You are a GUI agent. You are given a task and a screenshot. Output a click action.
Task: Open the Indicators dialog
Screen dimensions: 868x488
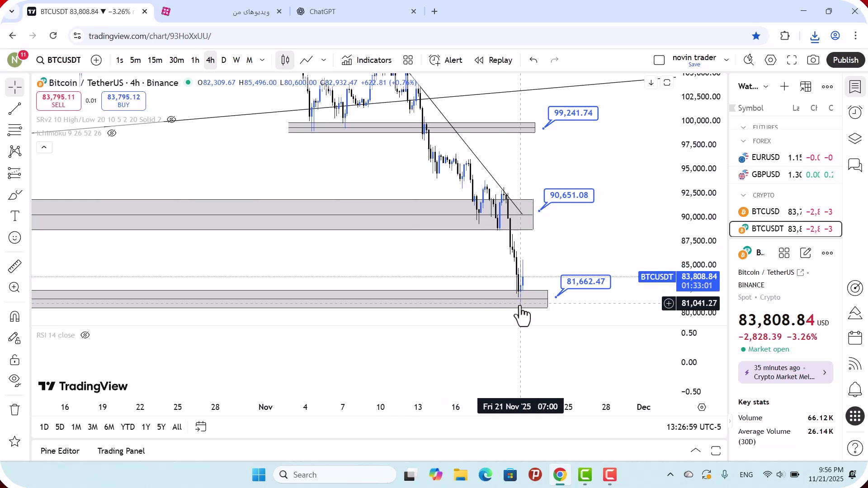click(367, 60)
